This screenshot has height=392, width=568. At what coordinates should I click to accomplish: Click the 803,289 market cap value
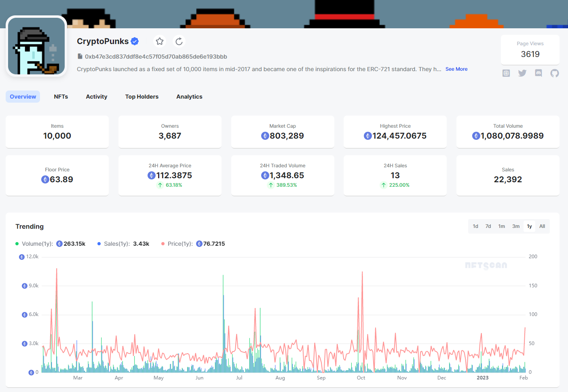pyautogui.click(x=287, y=136)
